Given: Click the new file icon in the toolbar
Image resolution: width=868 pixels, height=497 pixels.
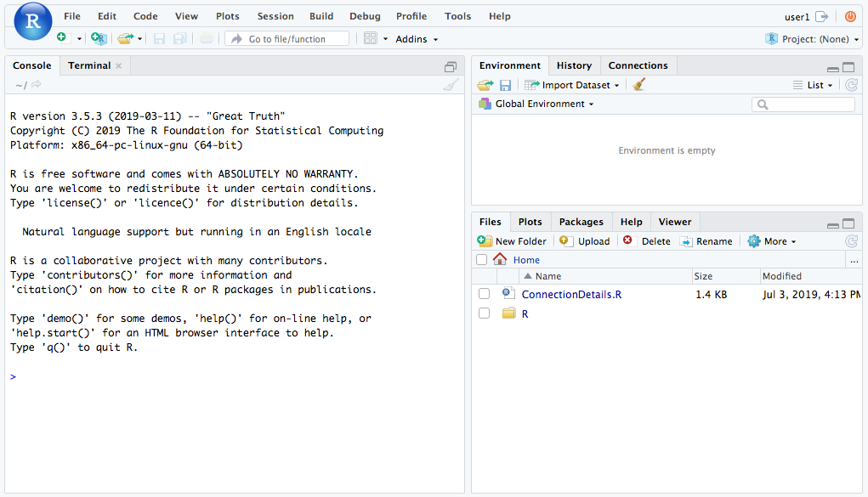Looking at the screenshot, I should pyautogui.click(x=61, y=38).
